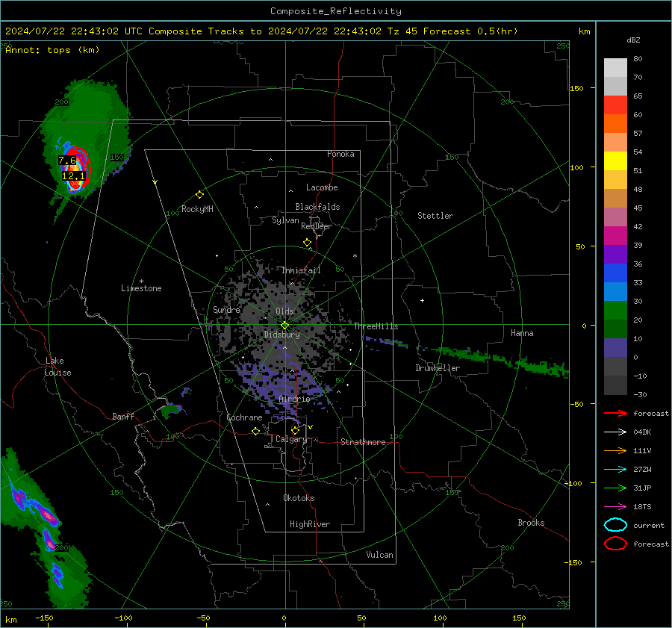Click the timestamp header '2024/07/22 22:43:02 UTC'
This screenshot has height=628, width=672.
[74, 31]
